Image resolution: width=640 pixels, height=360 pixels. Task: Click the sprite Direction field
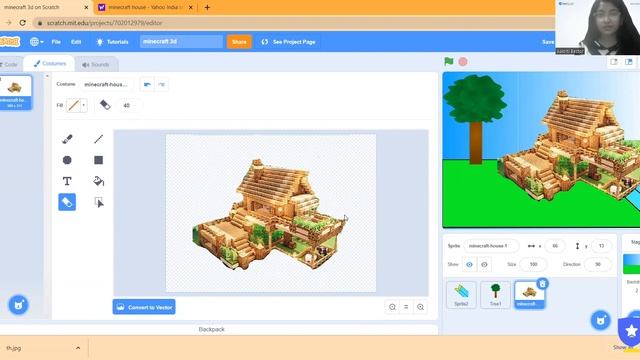(x=598, y=264)
